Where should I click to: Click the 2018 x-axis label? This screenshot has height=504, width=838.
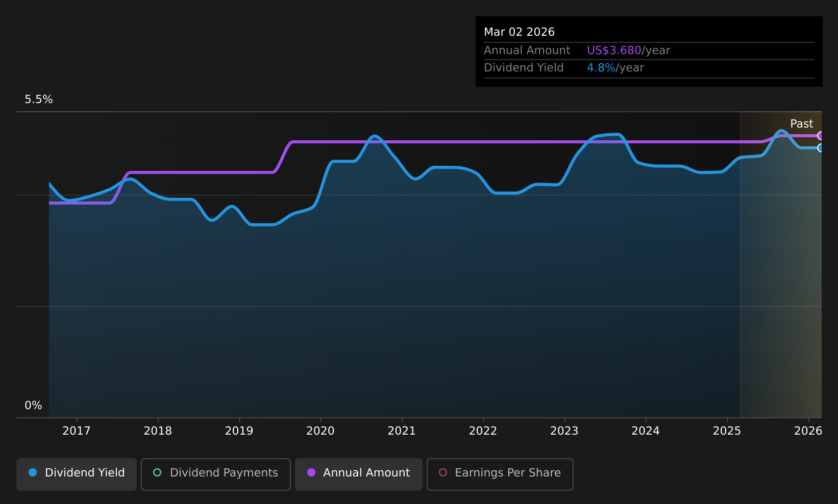(x=158, y=431)
